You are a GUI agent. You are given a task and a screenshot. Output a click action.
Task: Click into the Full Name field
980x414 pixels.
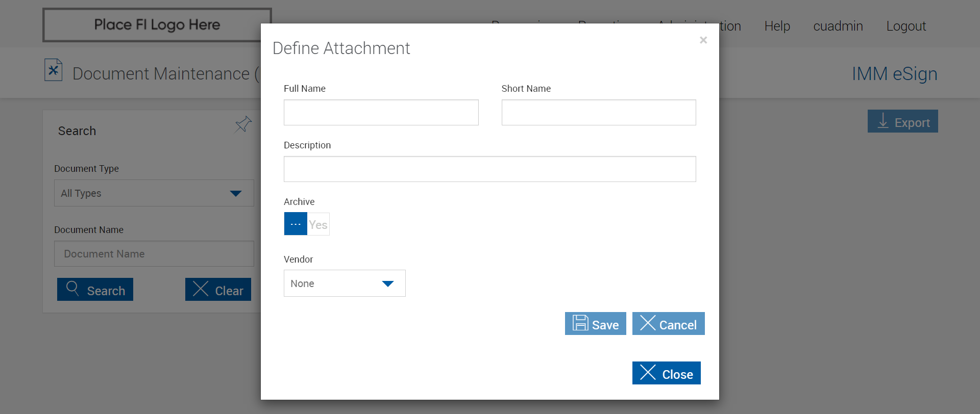[381, 113]
